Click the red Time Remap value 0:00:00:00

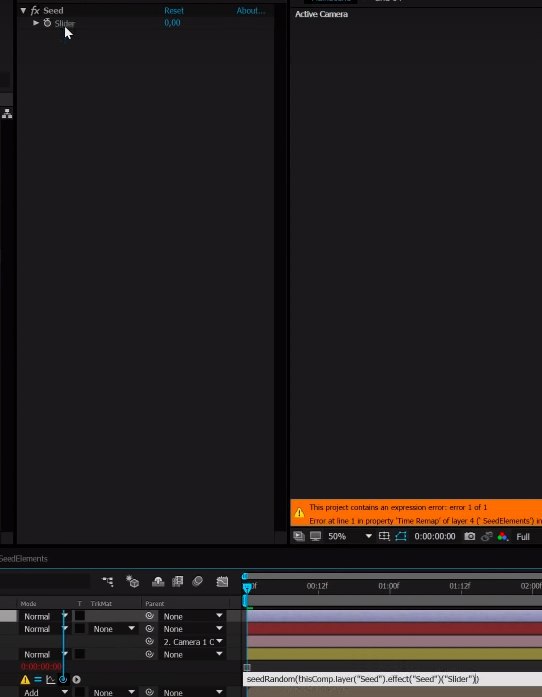pyautogui.click(x=41, y=667)
